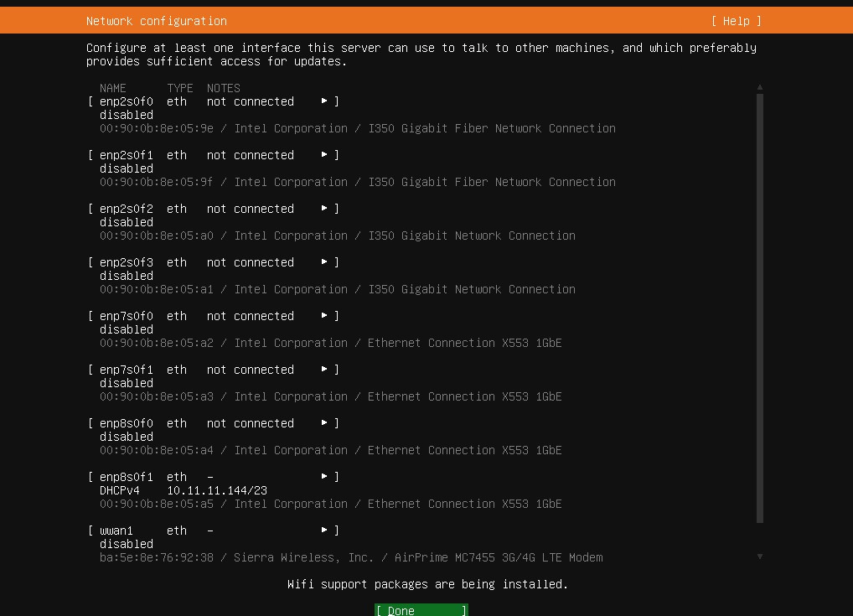The width and height of the screenshot is (853, 616).
Task: Expand the enp2s0f0 interface menu arrow
Action: pyautogui.click(x=324, y=101)
